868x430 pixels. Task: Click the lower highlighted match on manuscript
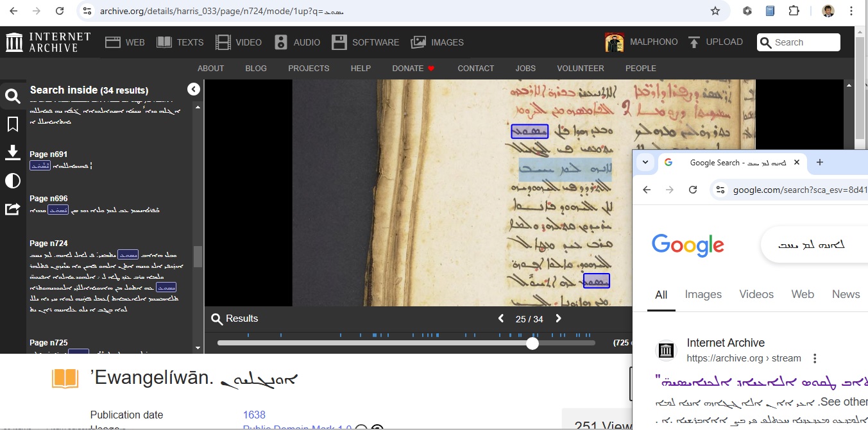tap(596, 281)
